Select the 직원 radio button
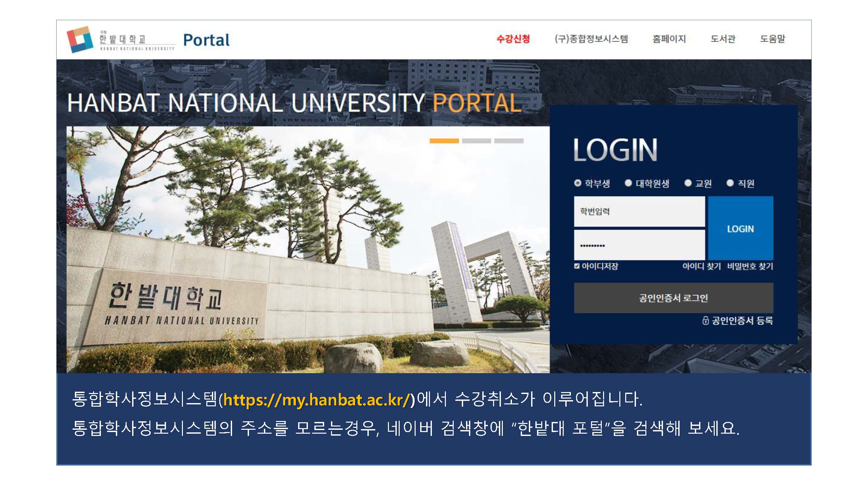 click(x=730, y=183)
